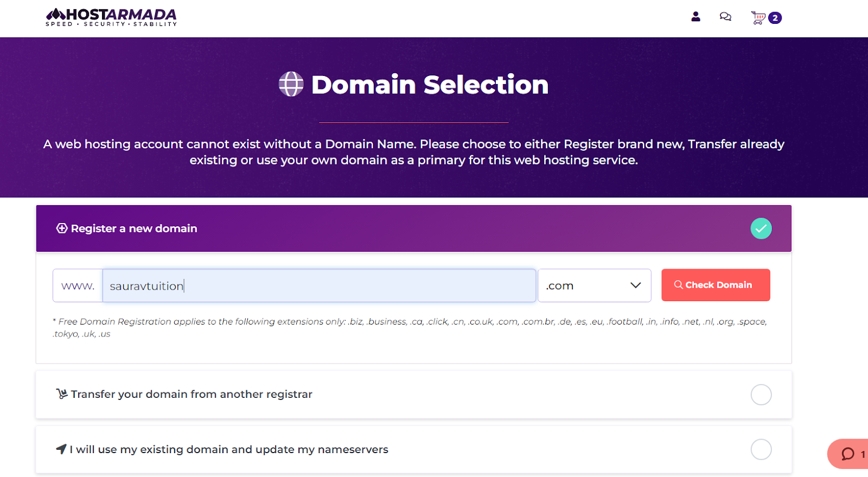Select the Register a new domain checkmark
The image size is (868, 477).
[761, 228]
